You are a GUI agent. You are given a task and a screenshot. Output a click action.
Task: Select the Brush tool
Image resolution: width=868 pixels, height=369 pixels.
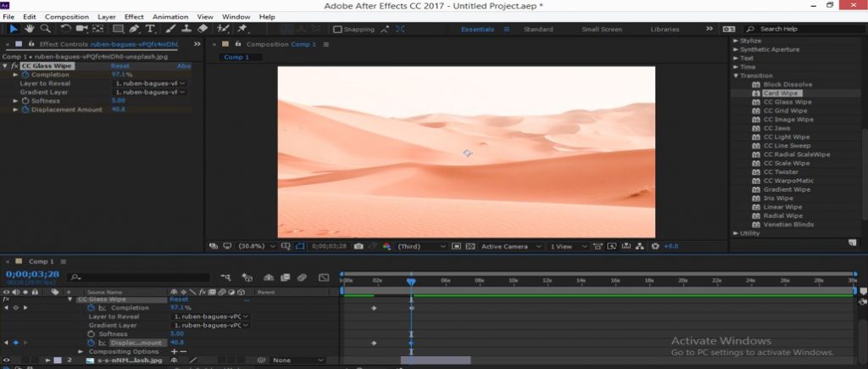coord(170,29)
